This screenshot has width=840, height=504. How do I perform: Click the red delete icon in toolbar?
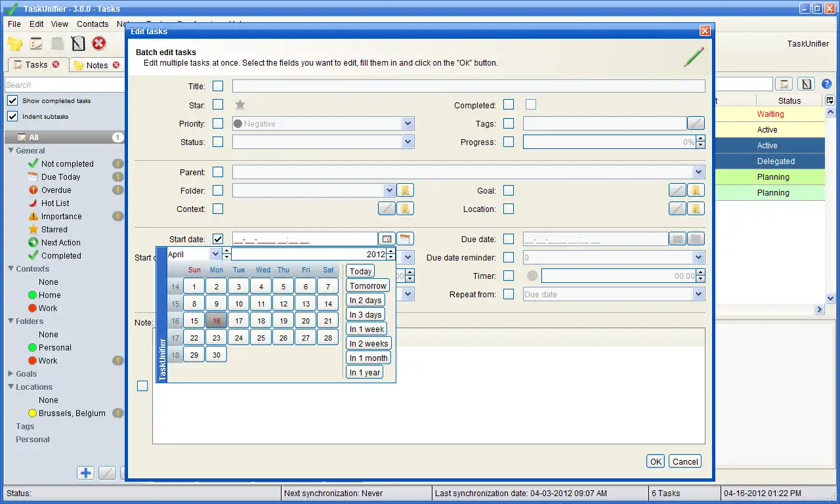(x=99, y=43)
